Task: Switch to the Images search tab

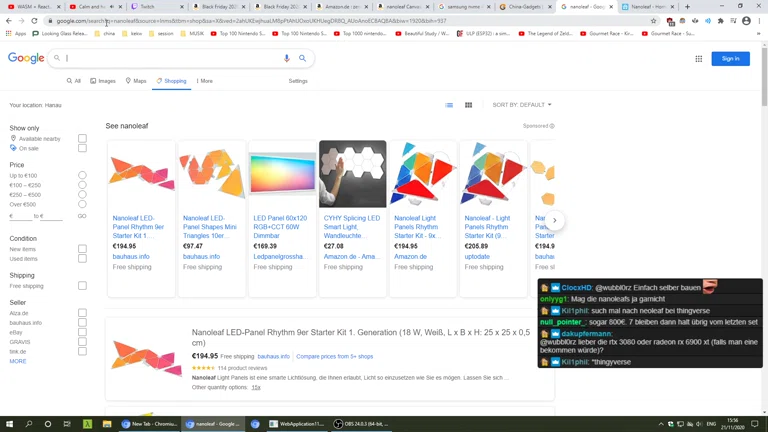Action: tap(102, 81)
